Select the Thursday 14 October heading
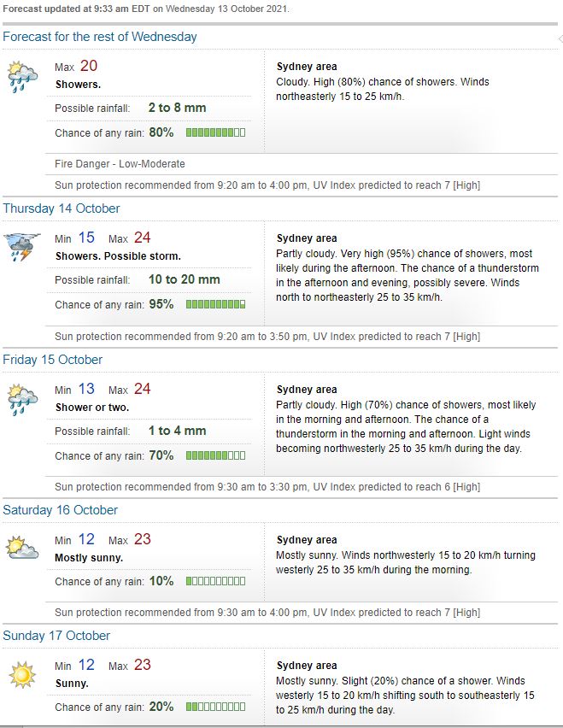The image size is (563, 728). pyautogui.click(x=62, y=208)
